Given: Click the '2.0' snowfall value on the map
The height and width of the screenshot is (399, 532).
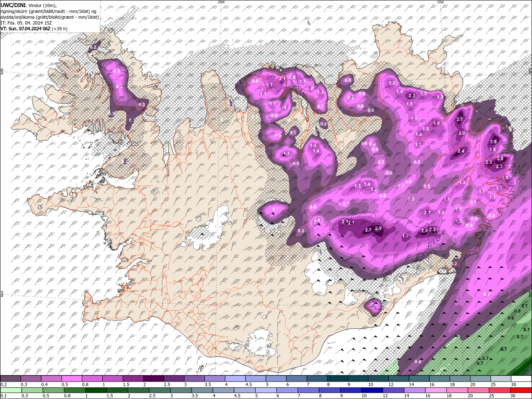Looking at the screenshot, I should click(x=461, y=133).
